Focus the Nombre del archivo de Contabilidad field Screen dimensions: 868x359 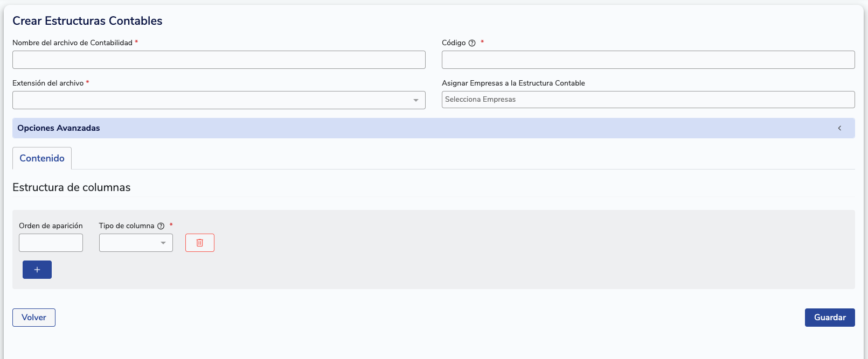[219, 60]
